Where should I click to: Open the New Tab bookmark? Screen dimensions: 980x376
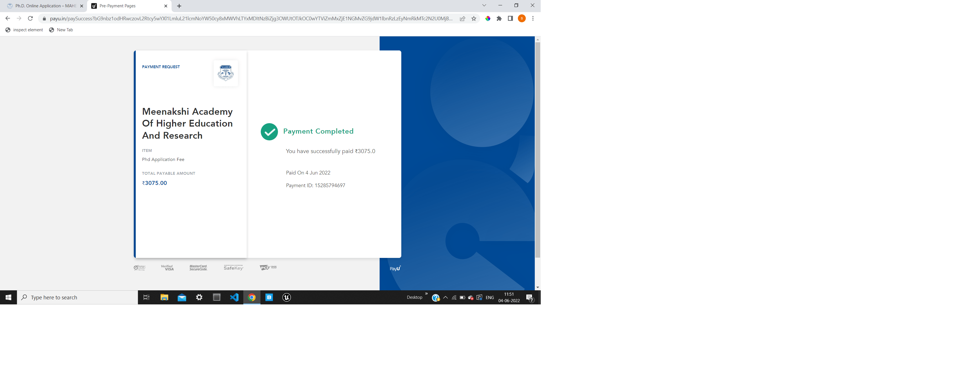pyautogui.click(x=61, y=30)
